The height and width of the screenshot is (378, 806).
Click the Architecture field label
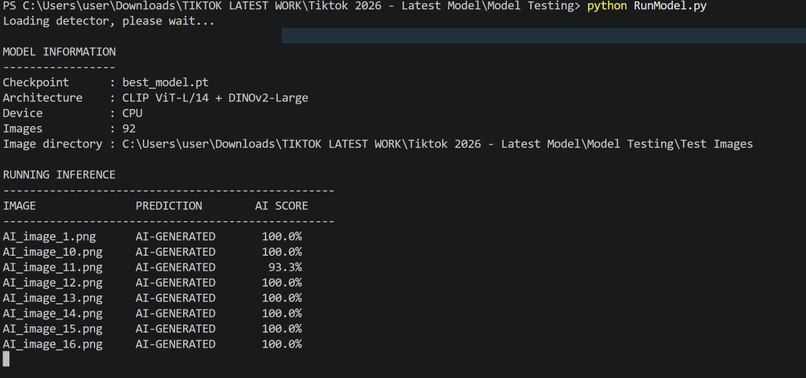(x=42, y=98)
